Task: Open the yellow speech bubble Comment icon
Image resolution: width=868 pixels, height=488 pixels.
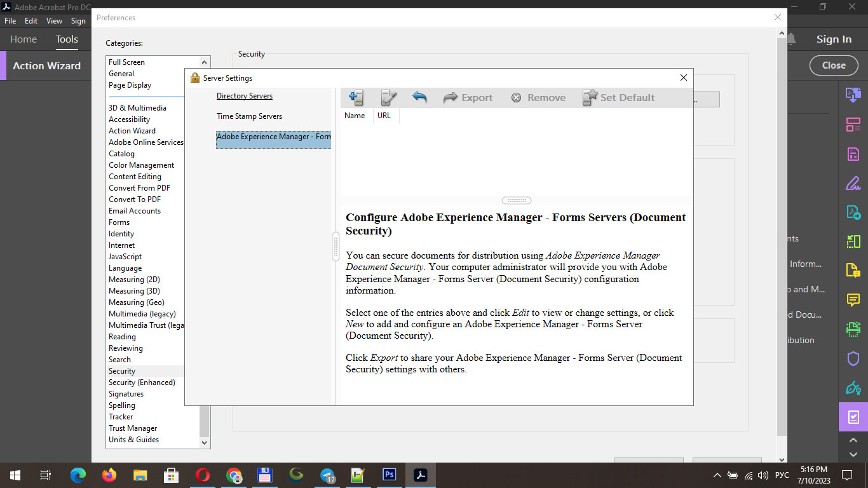Action: [853, 300]
